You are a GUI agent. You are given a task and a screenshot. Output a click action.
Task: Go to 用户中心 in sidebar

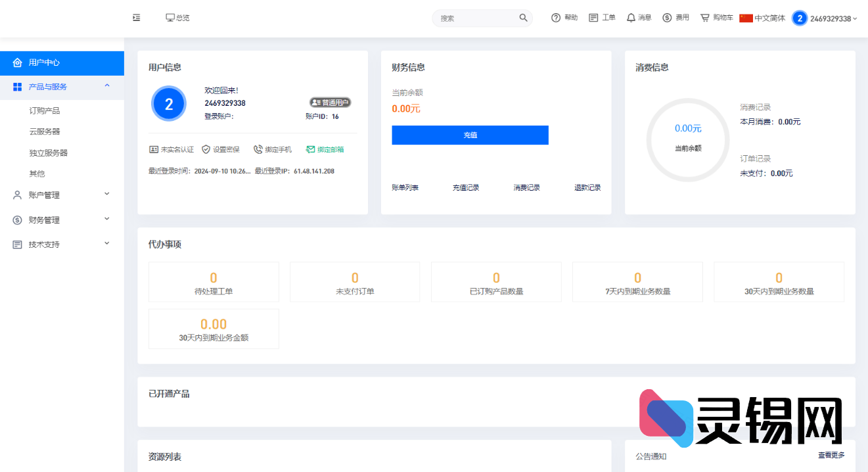[44, 62]
